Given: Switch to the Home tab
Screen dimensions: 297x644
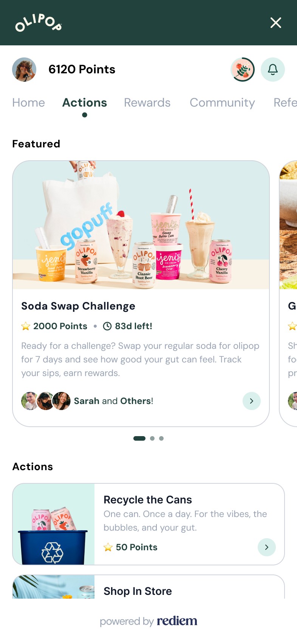Looking at the screenshot, I should point(29,103).
